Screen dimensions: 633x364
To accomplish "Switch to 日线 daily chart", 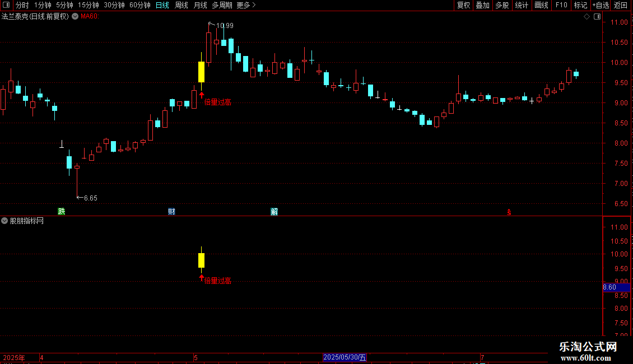I will tap(162, 5).
